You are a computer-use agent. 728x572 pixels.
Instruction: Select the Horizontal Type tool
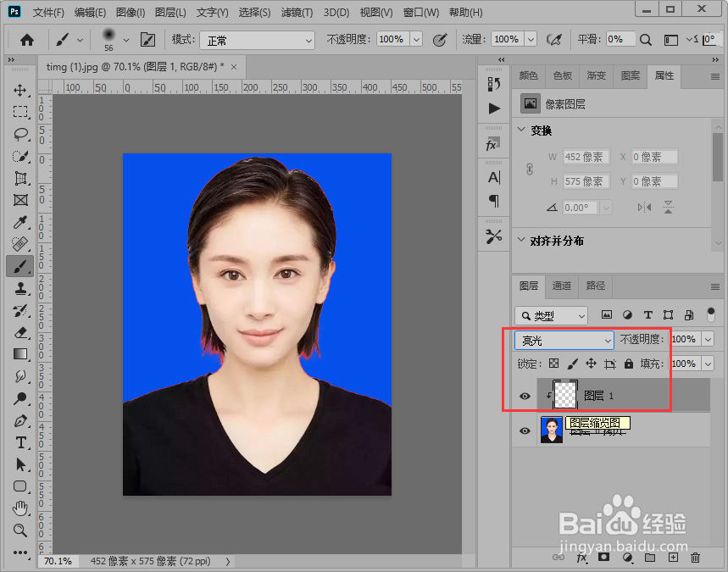pos(20,443)
